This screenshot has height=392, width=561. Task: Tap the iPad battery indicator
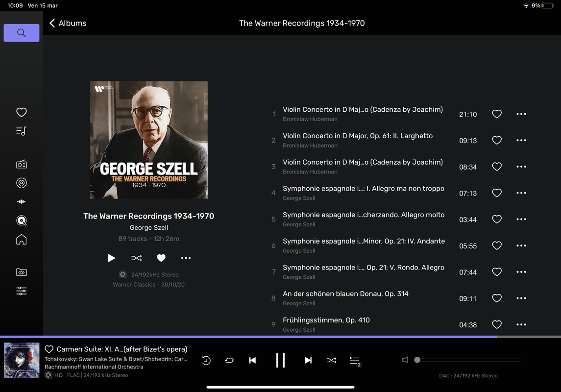[x=547, y=6]
